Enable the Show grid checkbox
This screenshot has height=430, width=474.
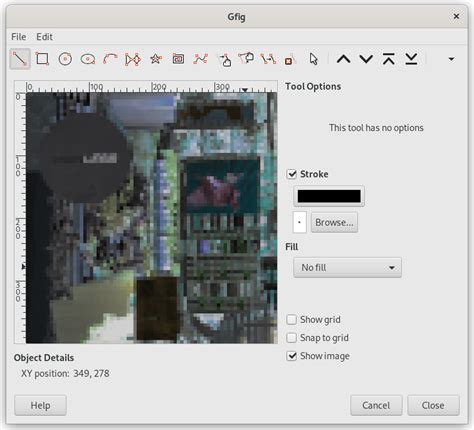(292, 319)
